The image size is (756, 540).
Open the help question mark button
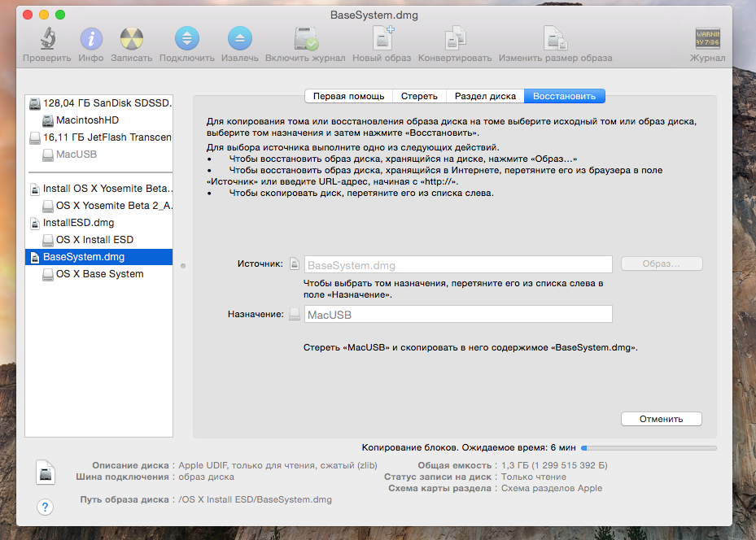pyautogui.click(x=46, y=507)
